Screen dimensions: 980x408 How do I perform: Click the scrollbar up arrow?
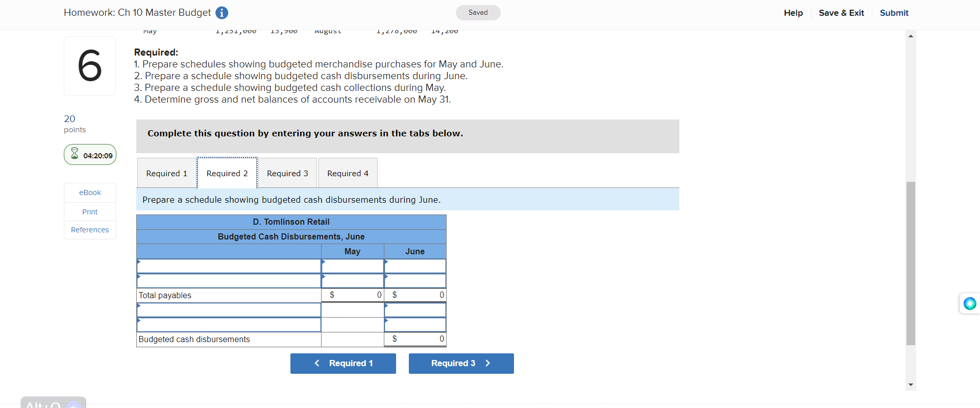pos(911,36)
